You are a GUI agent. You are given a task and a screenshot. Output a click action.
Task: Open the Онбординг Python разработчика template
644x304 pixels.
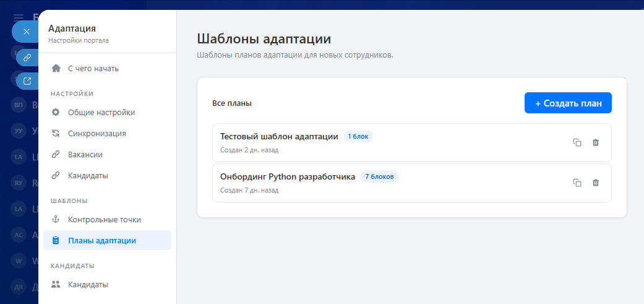point(288,176)
